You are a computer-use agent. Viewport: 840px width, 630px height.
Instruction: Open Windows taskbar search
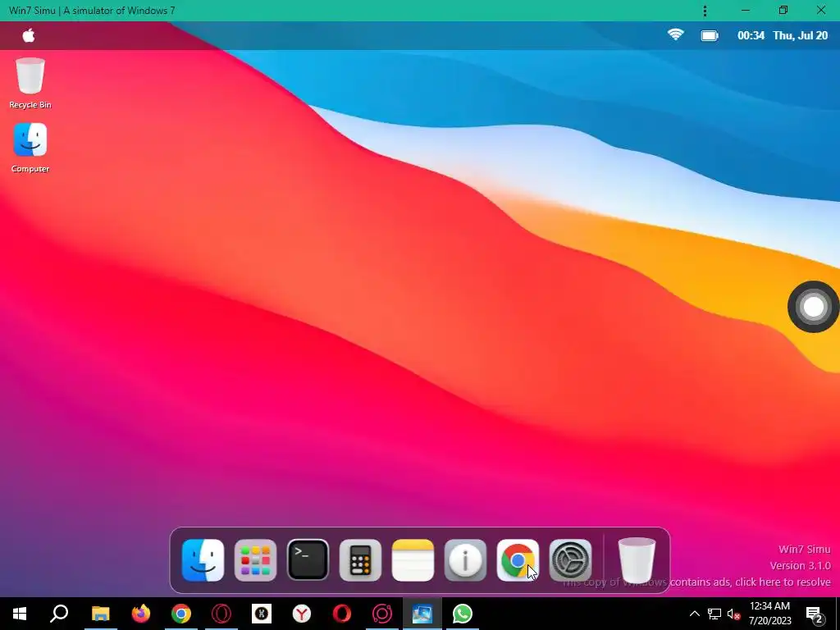(x=59, y=614)
